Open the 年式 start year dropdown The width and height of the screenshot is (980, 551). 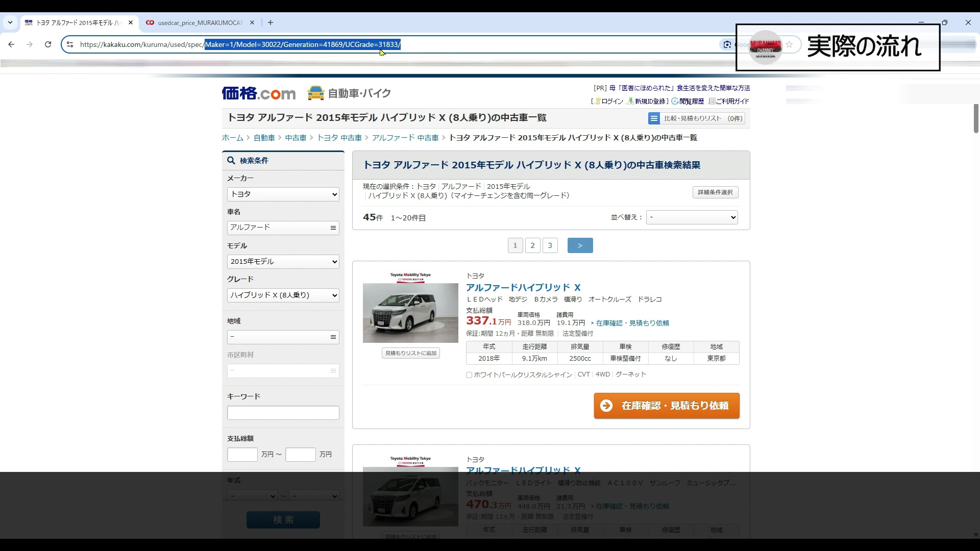(x=253, y=496)
